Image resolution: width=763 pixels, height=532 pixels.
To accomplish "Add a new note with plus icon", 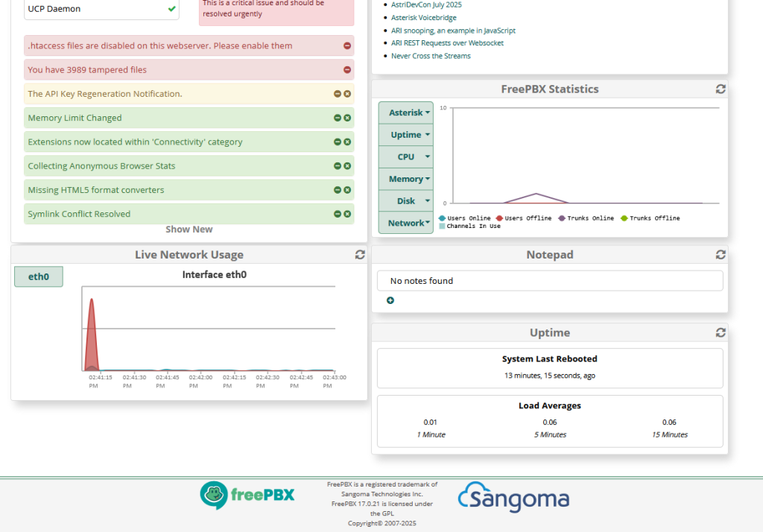I will (x=390, y=300).
